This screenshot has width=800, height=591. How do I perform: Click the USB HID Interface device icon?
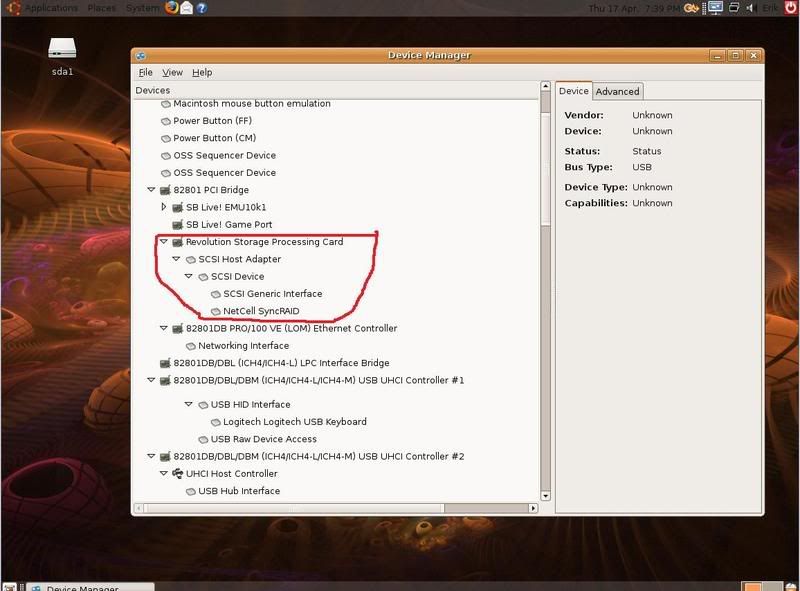pyautogui.click(x=203, y=405)
